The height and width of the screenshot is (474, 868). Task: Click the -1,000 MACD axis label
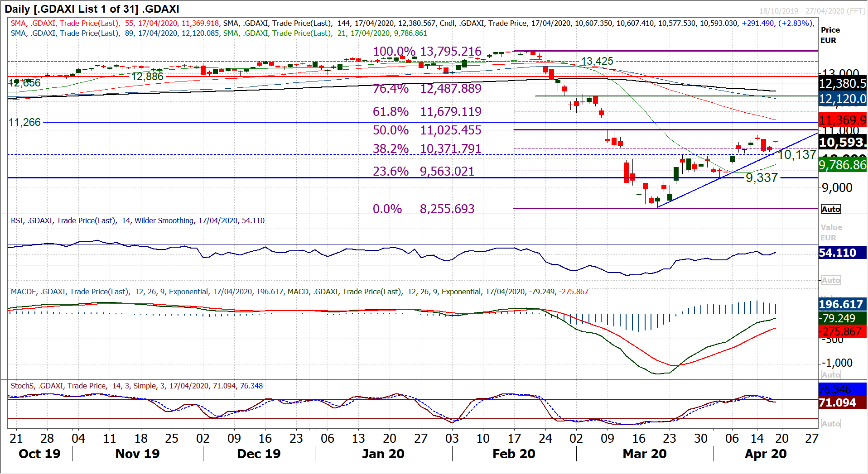coord(837,363)
